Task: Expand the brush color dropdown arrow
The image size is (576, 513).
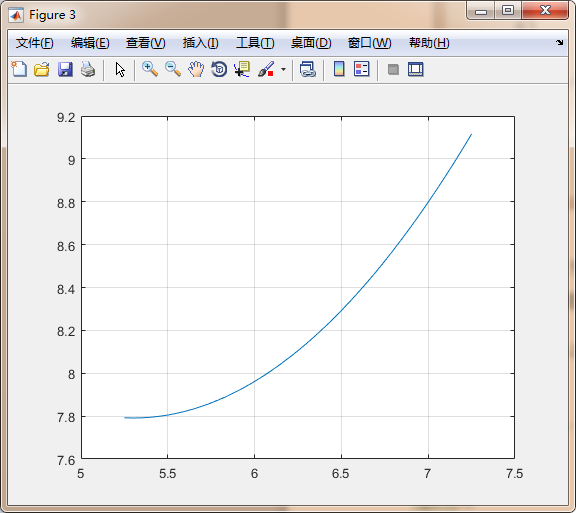Action: pos(283,69)
